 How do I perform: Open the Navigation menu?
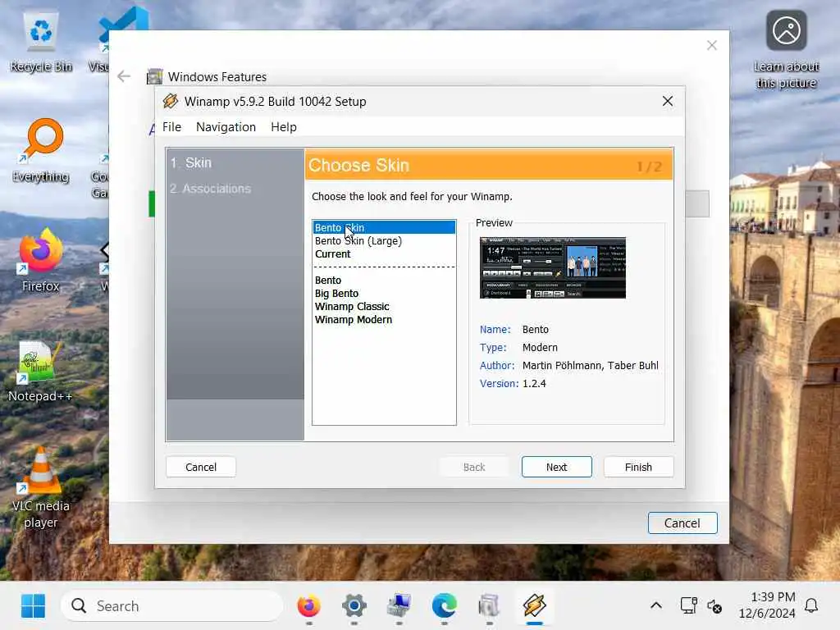(x=226, y=127)
